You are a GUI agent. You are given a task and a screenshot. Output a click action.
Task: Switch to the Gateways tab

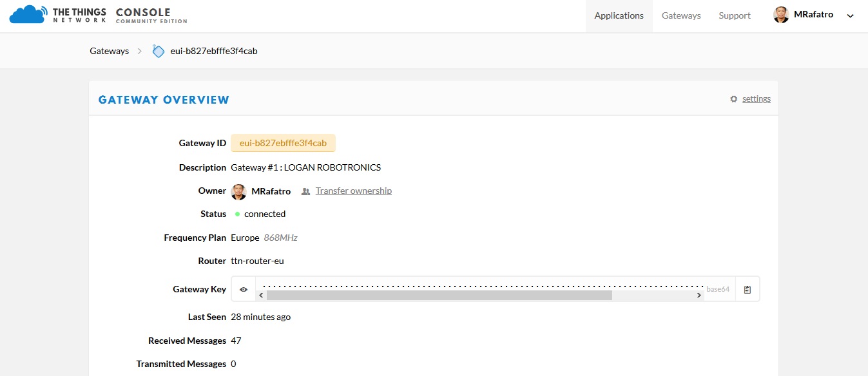coord(681,15)
